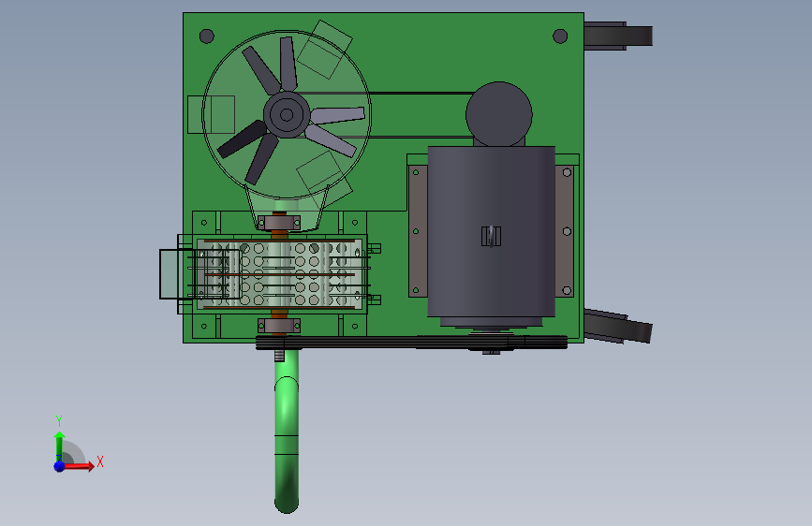Image resolution: width=812 pixels, height=526 pixels.
Task: Click the blue Z axis ball of triad
Action: click(x=59, y=466)
